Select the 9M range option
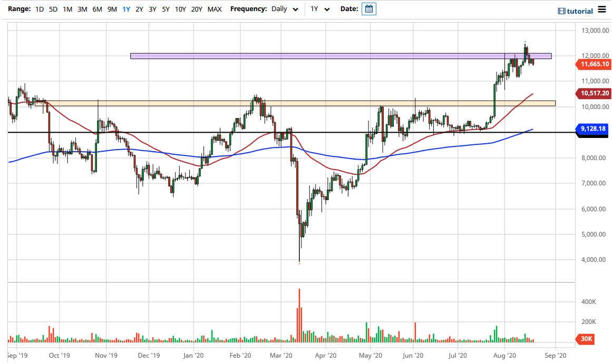This screenshot has height=364, width=612. [x=111, y=9]
